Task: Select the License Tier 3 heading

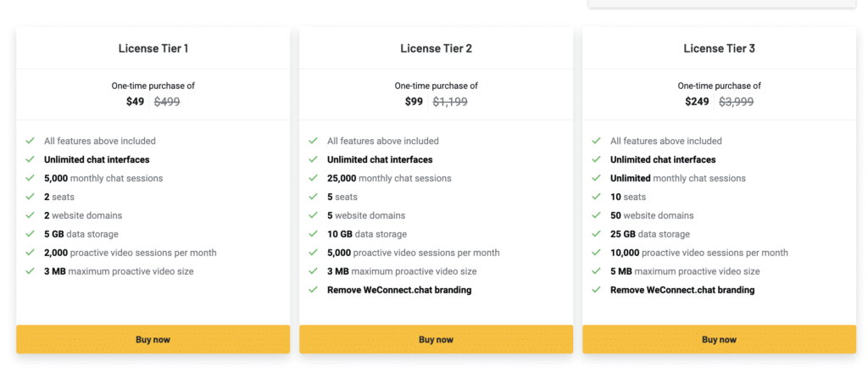Action: [719, 48]
